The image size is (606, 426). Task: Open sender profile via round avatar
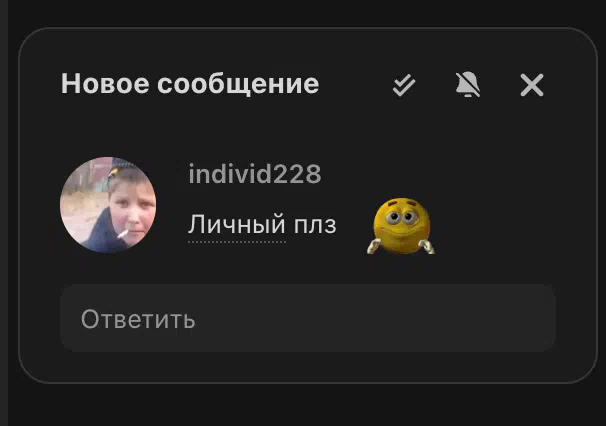pyautogui.click(x=108, y=205)
